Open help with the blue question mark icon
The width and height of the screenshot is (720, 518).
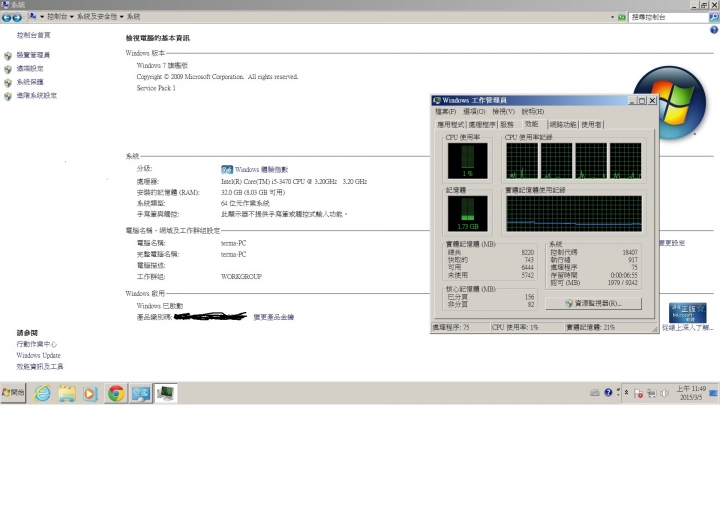[x=714, y=30]
